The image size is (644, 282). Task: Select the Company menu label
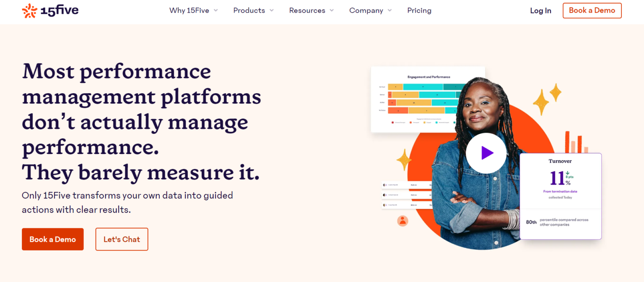click(366, 10)
